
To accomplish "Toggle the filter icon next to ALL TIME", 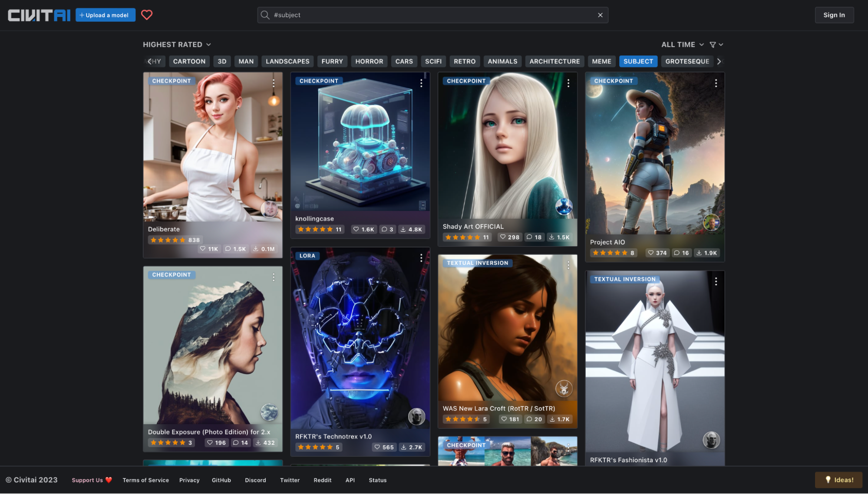I will point(713,45).
